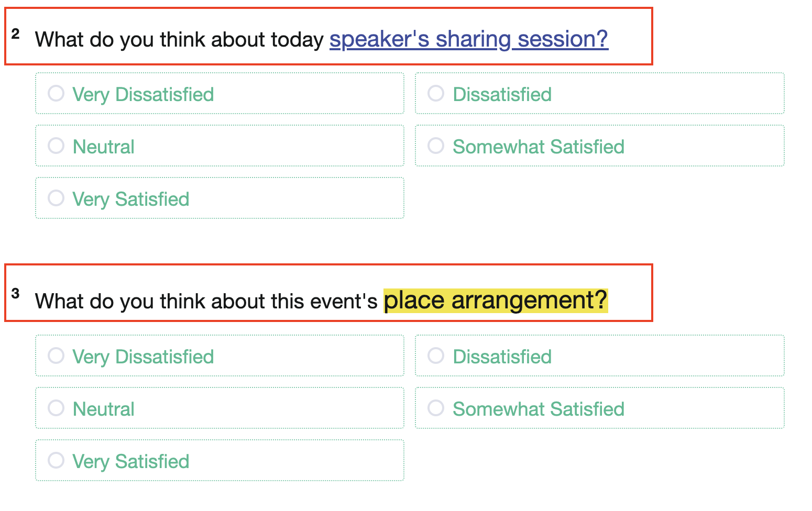Click "What do you think about this event's" text
The height and width of the screenshot is (511, 812).
206,302
